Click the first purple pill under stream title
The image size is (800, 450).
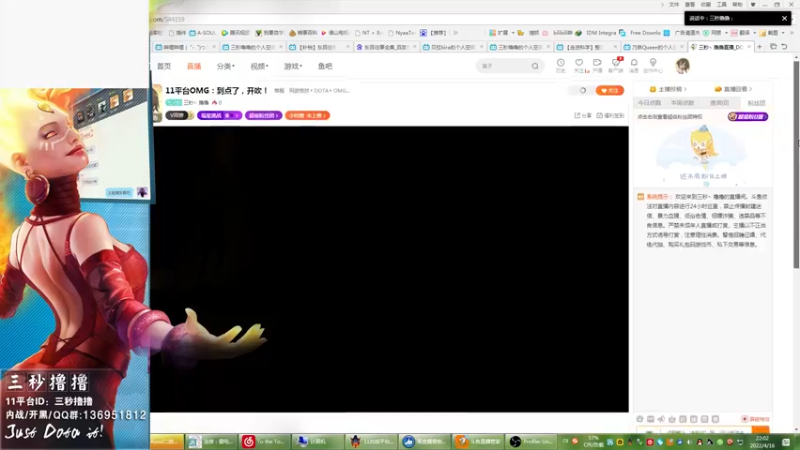click(219, 115)
